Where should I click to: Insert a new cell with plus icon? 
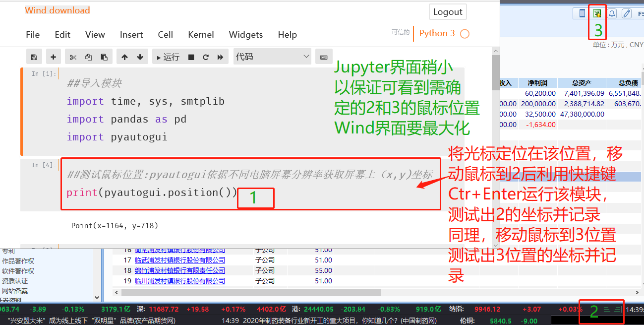(x=53, y=57)
